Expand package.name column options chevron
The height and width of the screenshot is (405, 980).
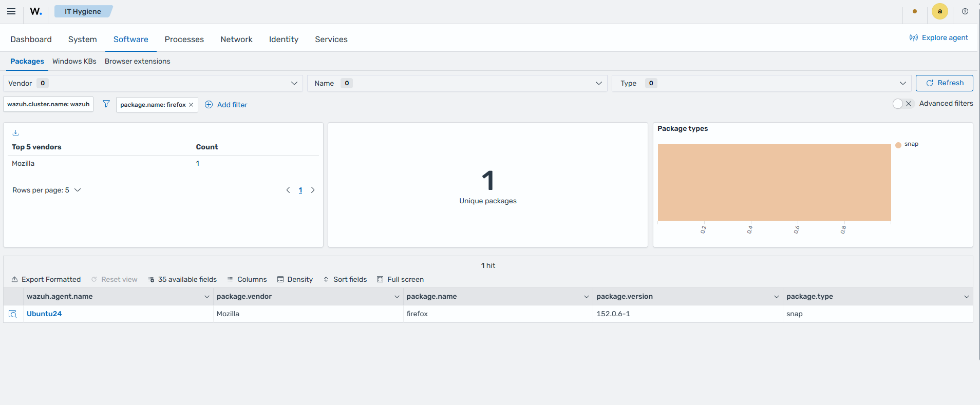[x=586, y=297]
